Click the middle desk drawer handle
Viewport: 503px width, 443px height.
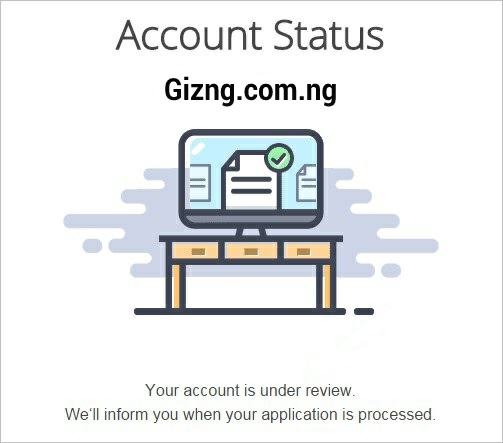point(251,251)
